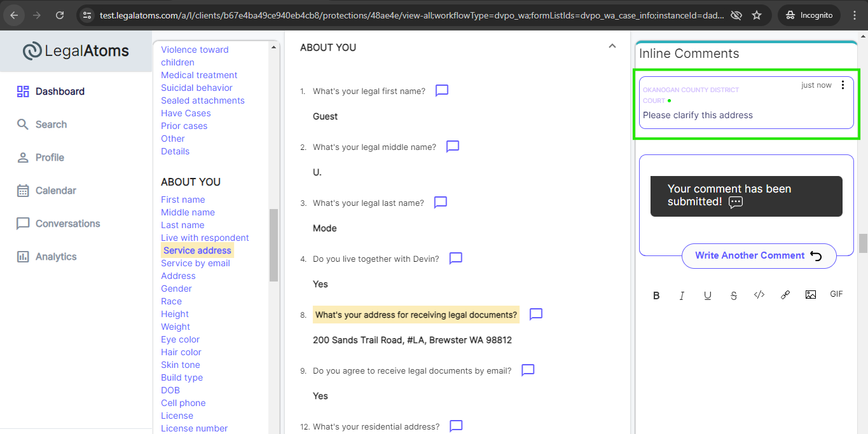Screen dimensions: 868x434
Task: Click the browser back arrow
Action: coord(14,15)
